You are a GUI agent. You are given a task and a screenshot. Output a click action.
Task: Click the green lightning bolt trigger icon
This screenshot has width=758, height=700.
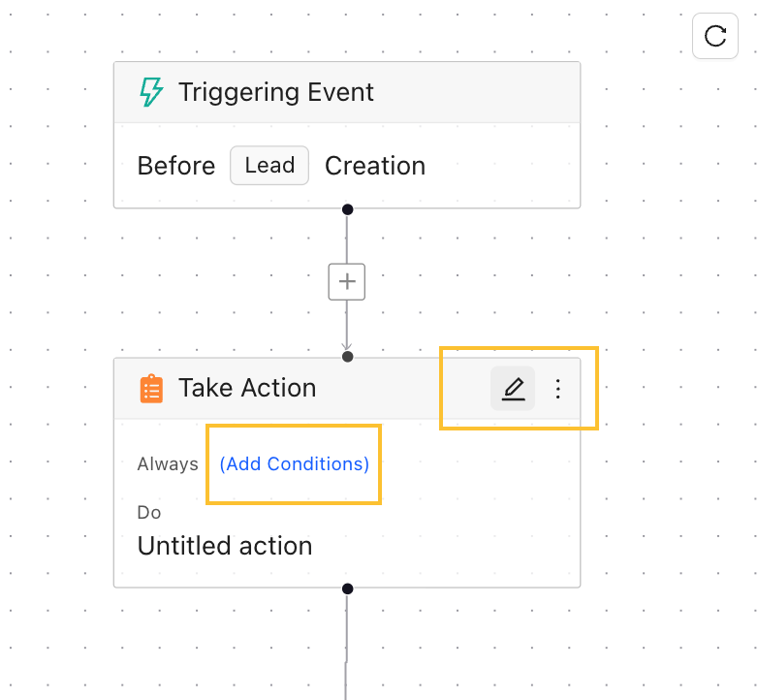coord(151,92)
